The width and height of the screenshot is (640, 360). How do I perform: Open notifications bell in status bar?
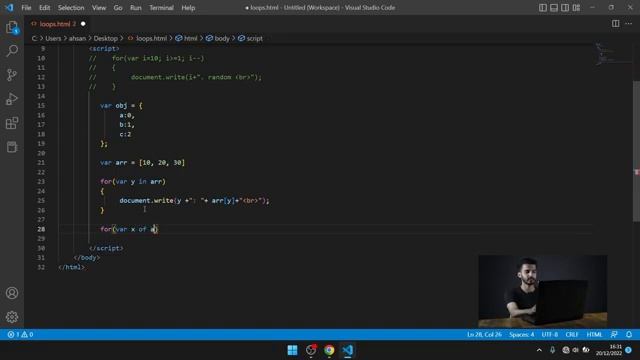coord(629,334)
